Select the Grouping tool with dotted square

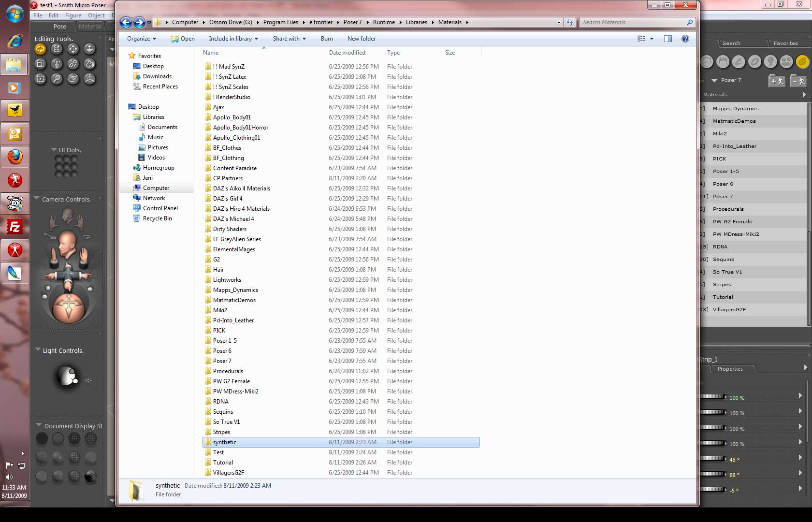coord(40,79)
